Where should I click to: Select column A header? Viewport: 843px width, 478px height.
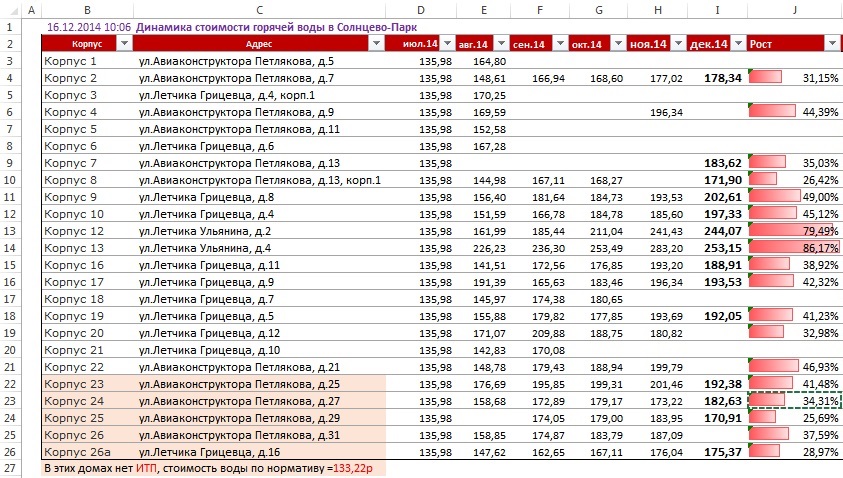coord(32,10)
